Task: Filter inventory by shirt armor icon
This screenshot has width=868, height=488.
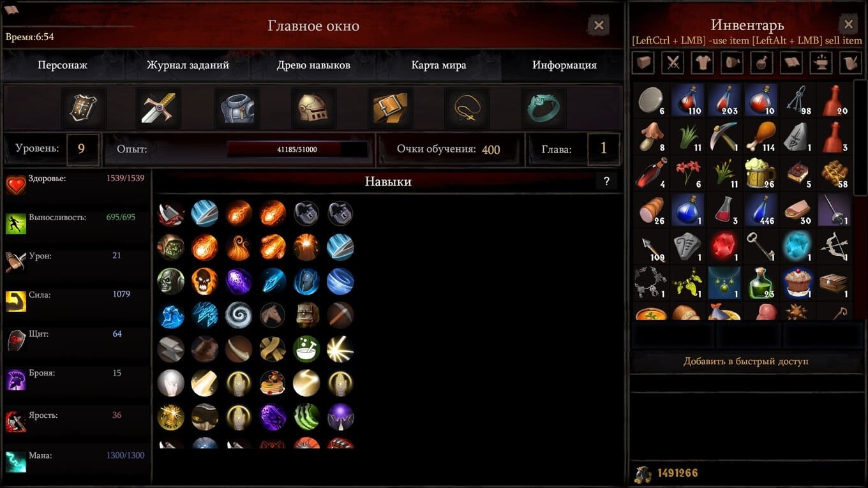Action: tap(702, 63)
